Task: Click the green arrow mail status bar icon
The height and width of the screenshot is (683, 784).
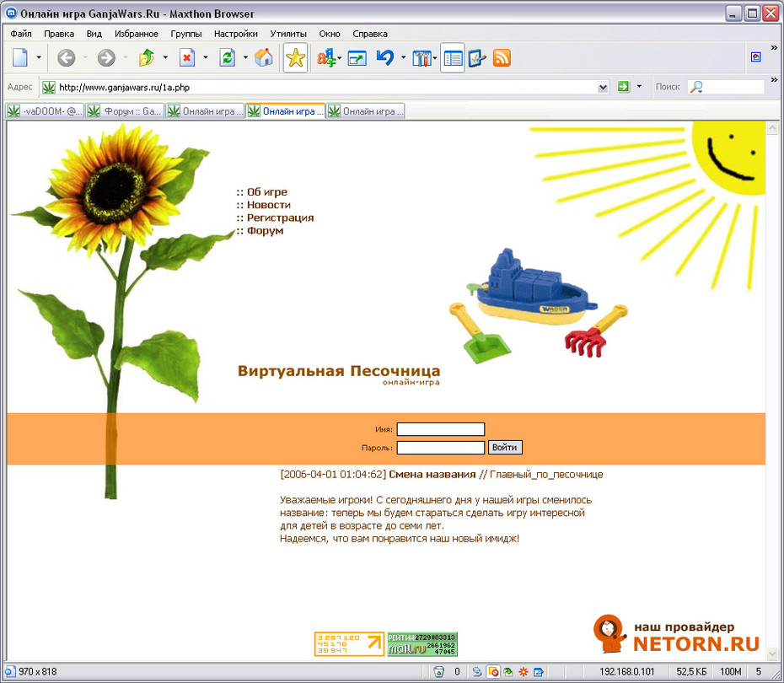Action: (508, 671)
